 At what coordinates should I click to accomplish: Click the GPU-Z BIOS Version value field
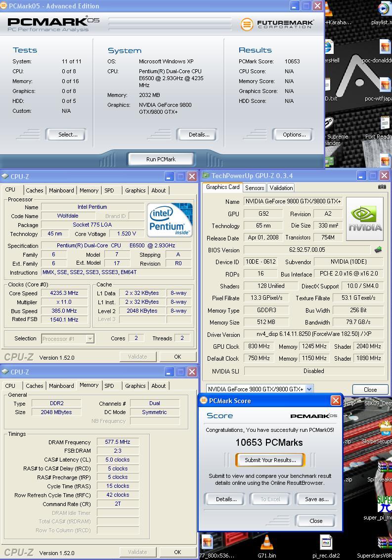307,250
